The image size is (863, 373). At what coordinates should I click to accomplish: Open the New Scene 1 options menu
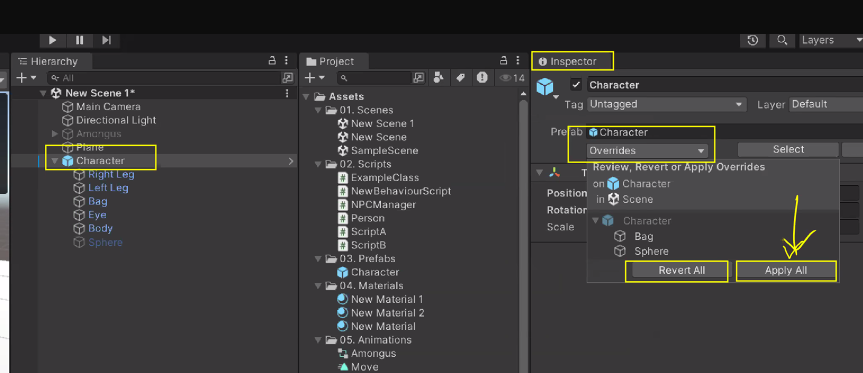(x=287, y=94)
